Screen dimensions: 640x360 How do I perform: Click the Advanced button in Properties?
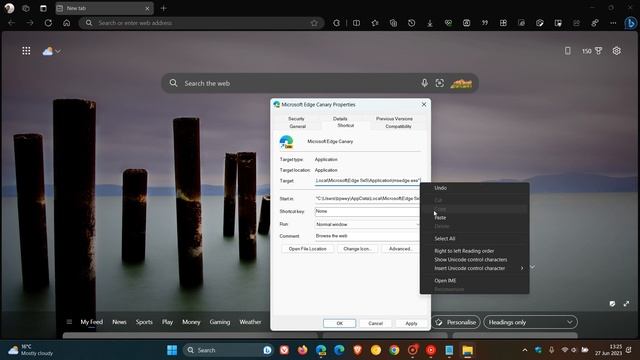coord(400,249)
